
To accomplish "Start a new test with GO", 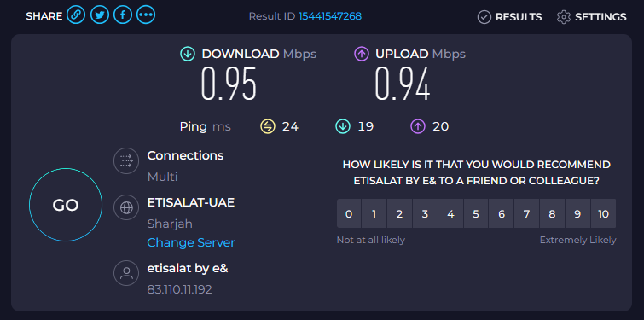I will (x=66, y=205).
